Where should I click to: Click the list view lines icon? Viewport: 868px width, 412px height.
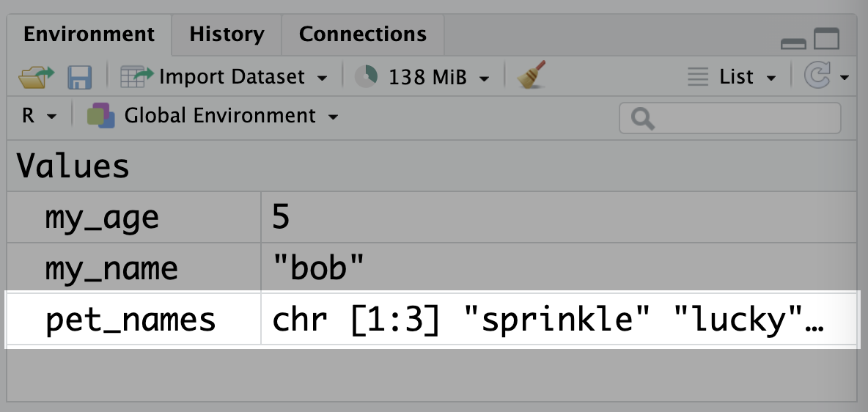697,76
